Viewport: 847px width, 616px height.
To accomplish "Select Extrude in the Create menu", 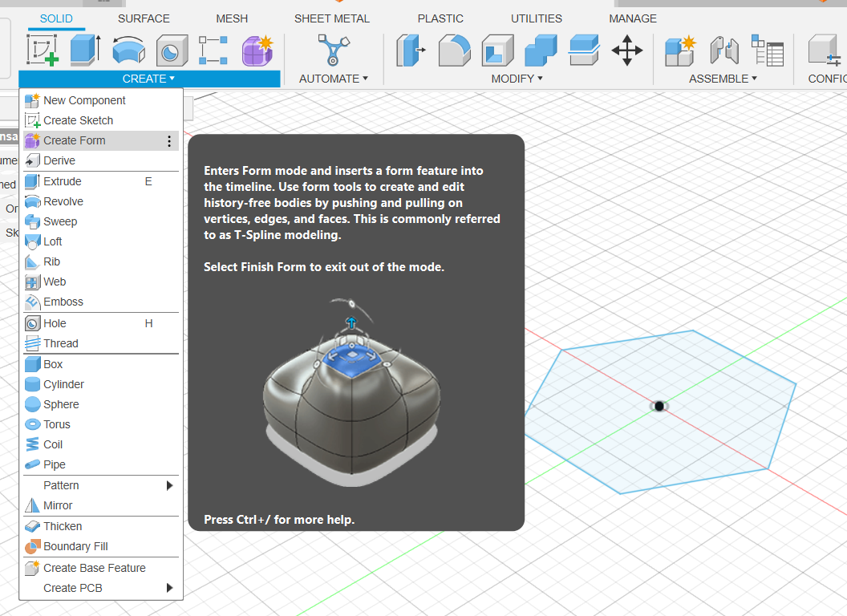I will pos(101,181).
